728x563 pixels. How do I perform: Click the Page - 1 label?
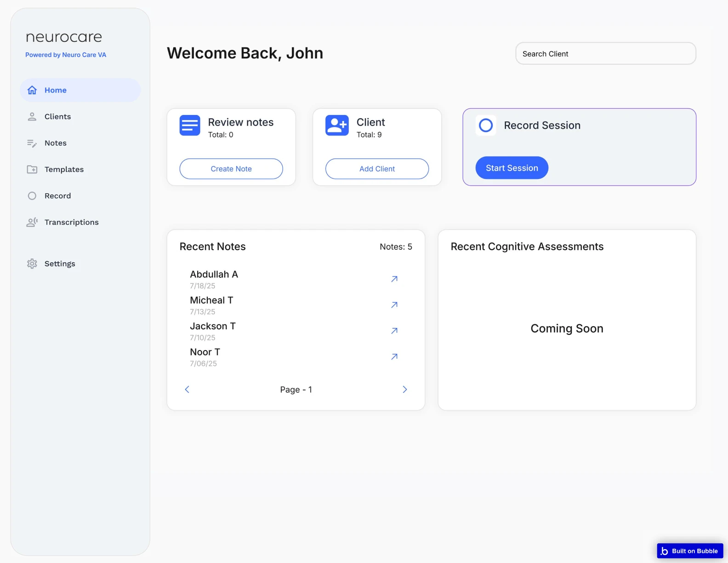(x=296, y=390)
